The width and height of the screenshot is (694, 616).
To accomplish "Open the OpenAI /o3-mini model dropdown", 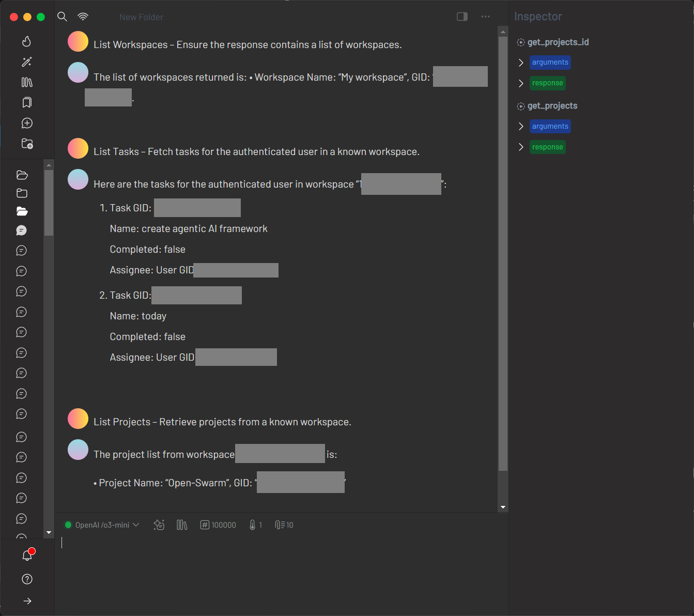I will click(102, 525).
